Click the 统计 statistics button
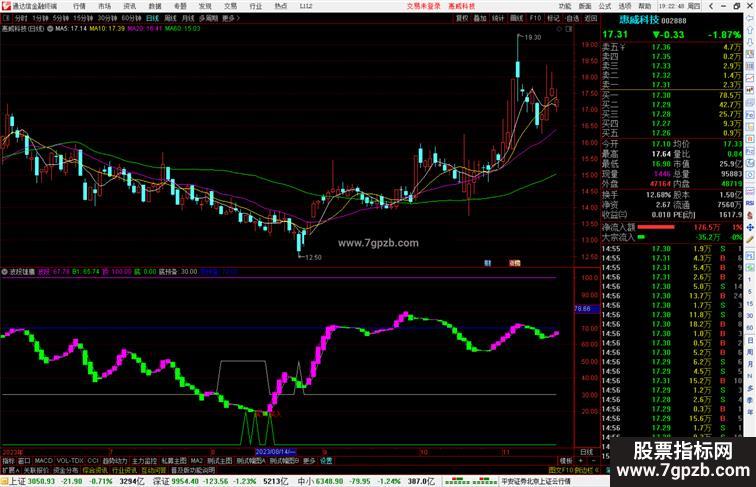Viewport: 756px width, 487px height. 498,18
